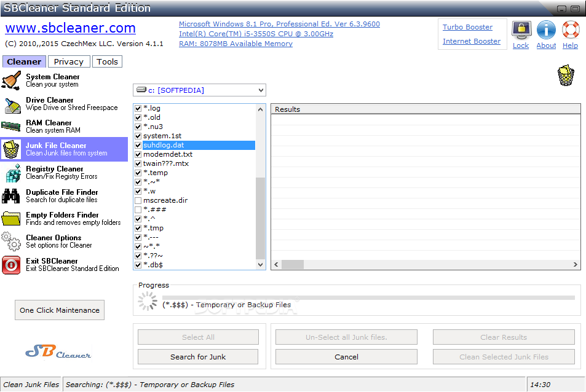Check the *.### checkbox
The width and height of the screenshot is (586, 392).
pyautogui.click(x=138, y=210)
